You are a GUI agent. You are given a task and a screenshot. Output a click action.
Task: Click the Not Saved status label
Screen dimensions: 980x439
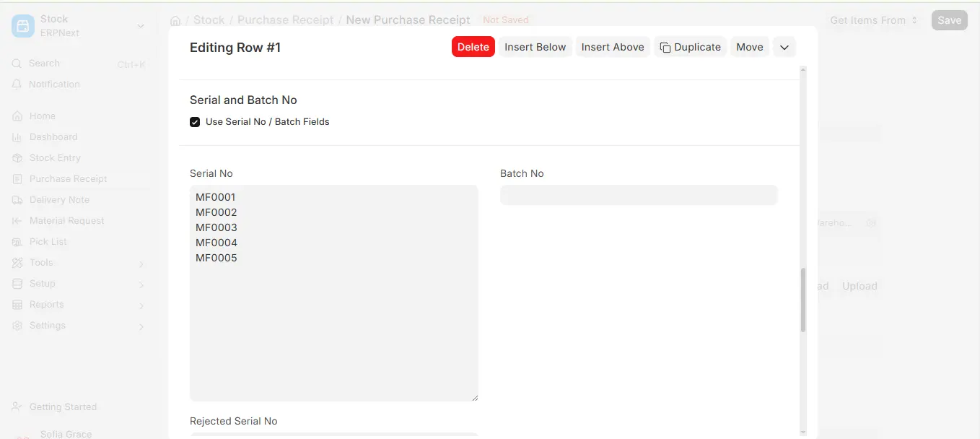tap(506, 20)
